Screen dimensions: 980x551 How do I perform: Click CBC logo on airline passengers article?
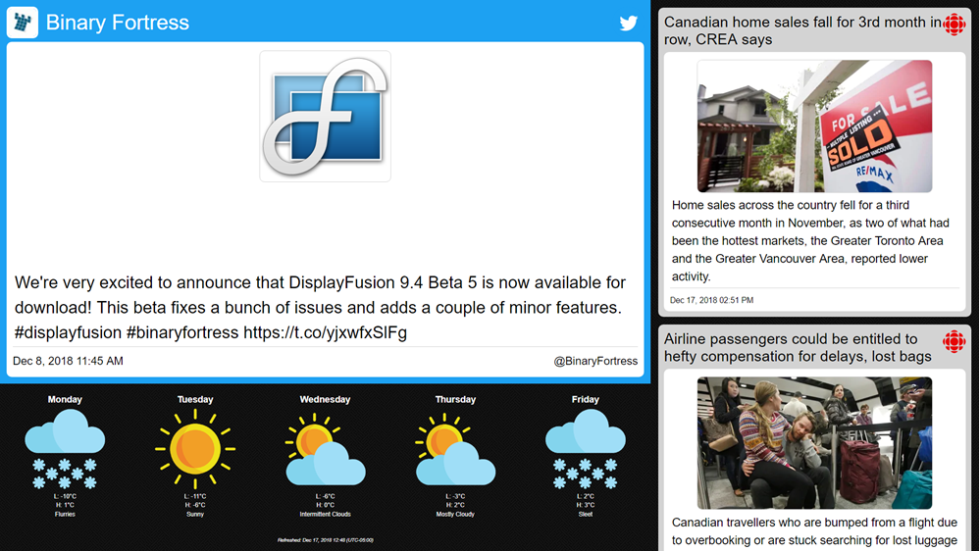pyautogui.click(x=954, y=342)
